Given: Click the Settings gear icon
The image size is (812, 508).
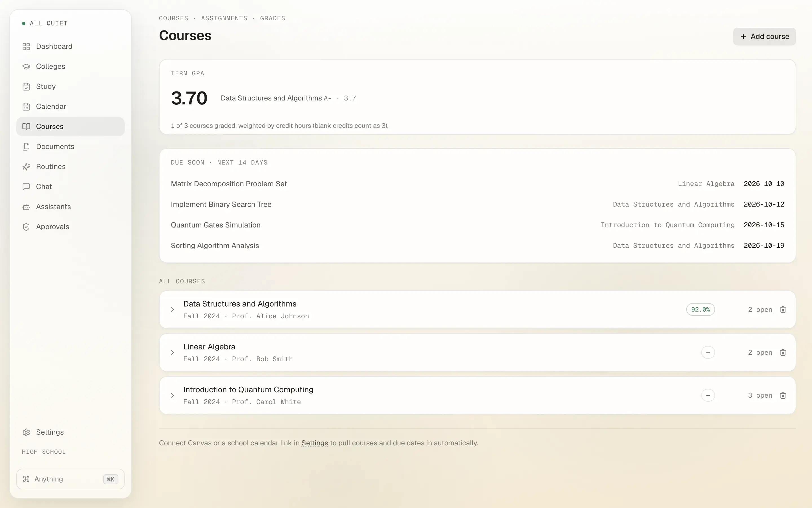Looking at the screenshot, I should tap(26, 432).
